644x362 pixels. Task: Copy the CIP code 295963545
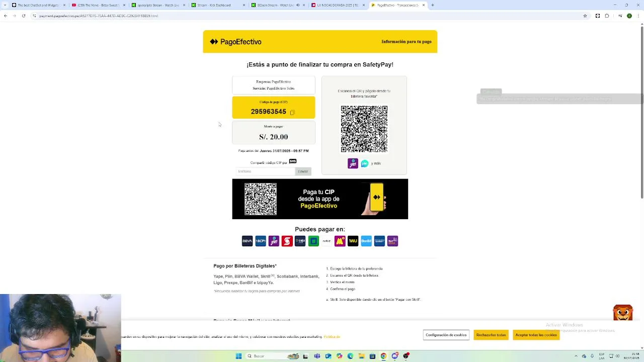pos(292,112)
